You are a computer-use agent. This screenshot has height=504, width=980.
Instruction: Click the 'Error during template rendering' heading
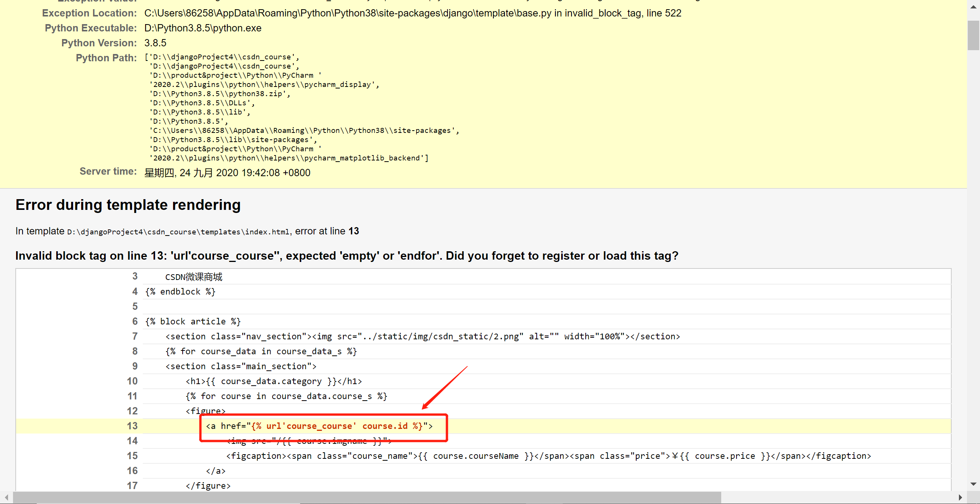click(x=128, y=205)
